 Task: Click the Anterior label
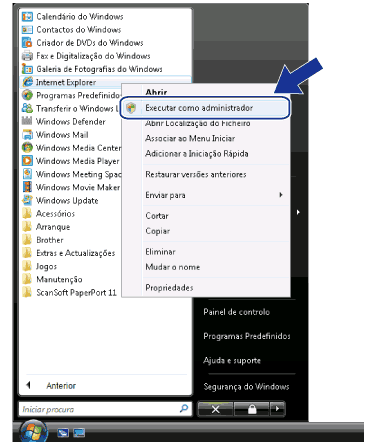click(x=61, y=386)
